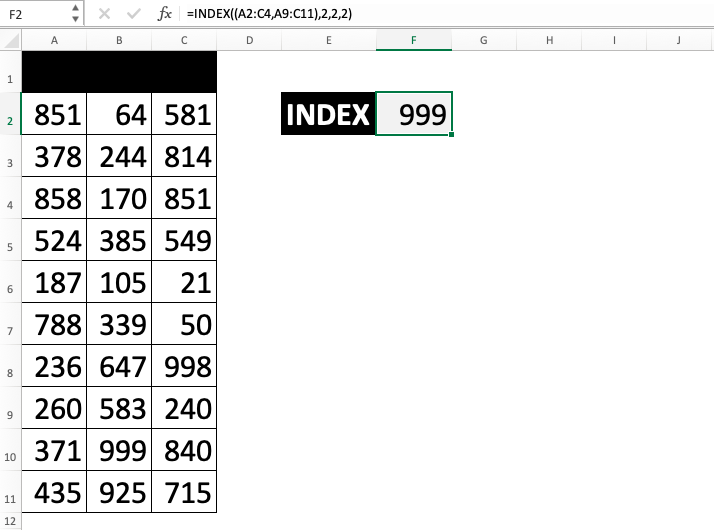Click cell with value 240
This screenshot has width=714, height=530.
tap(184, 408)
